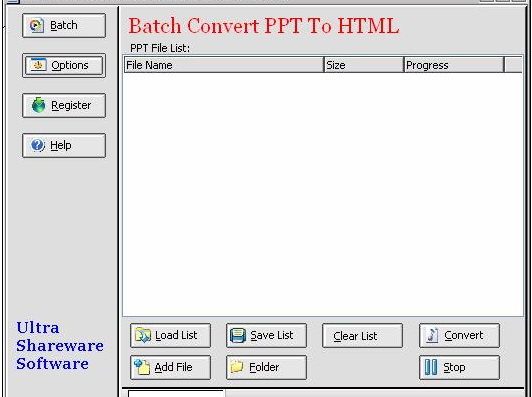Image resolution: width=532 pixels, height=397 pixels.
Task: Click the Stop button's pause icon
Action: tap(431, 367)
